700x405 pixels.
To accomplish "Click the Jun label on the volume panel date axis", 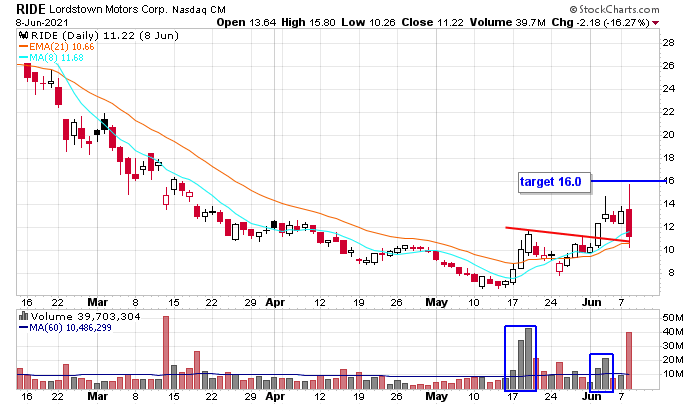I will tap(592, 396).
